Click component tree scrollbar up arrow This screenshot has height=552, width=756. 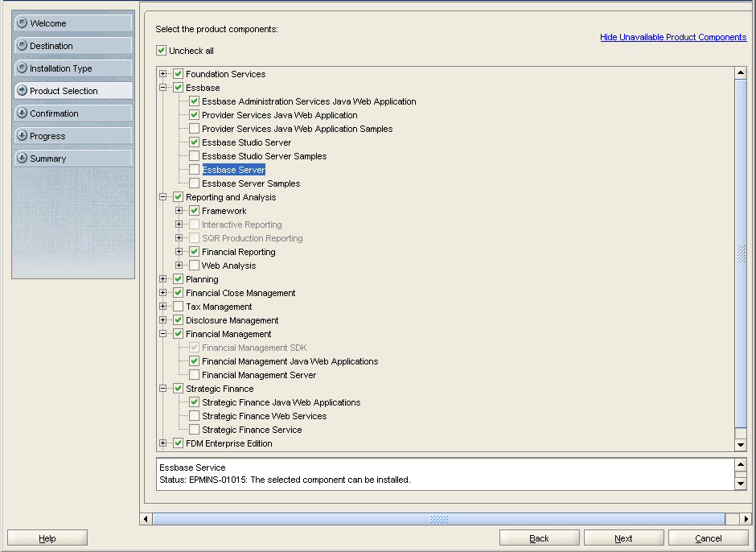pos(741,73)
